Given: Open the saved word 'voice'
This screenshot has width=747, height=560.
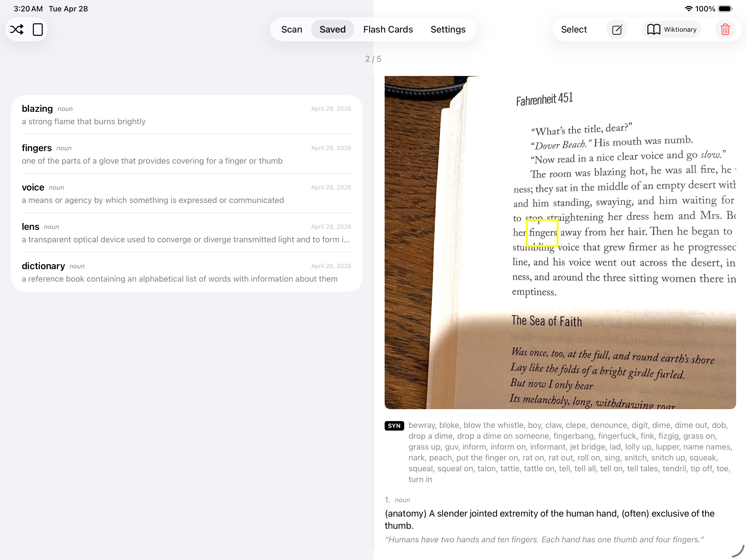Looking at the screenshot, I should (186, 193).
